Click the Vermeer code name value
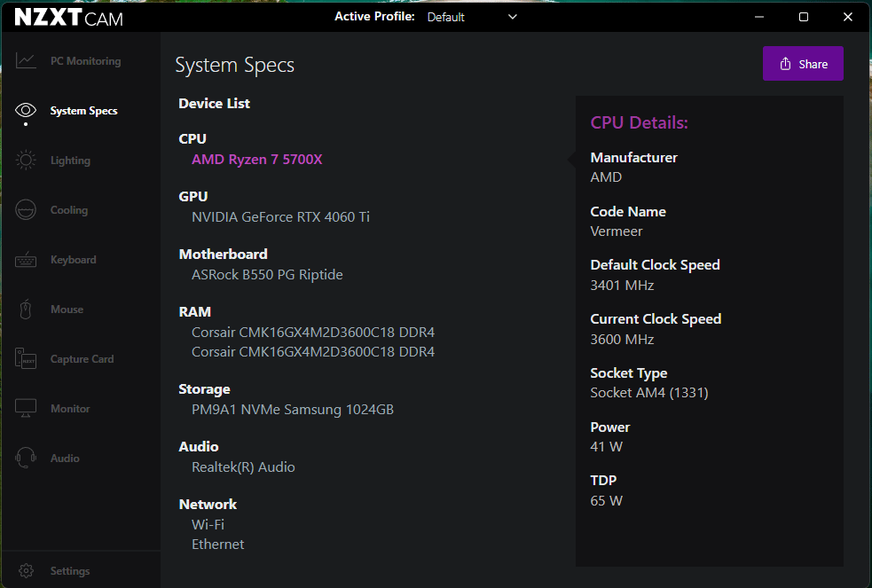The width and height of the screenshot is (872, 588). [617, 231]
